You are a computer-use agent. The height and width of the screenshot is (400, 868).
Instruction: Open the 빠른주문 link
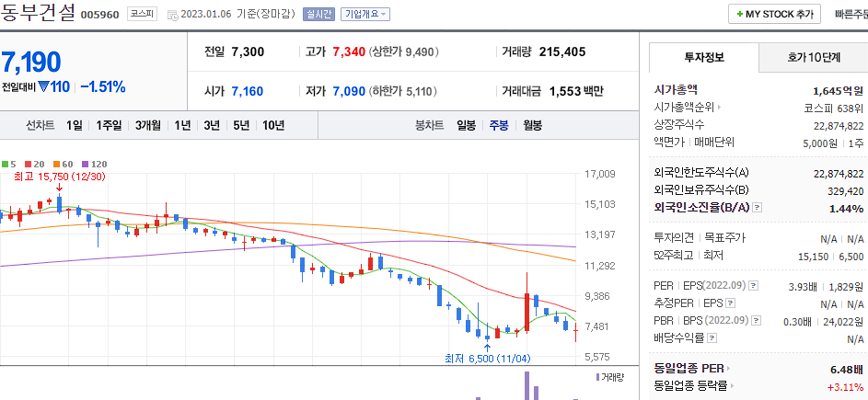point(851,15)
